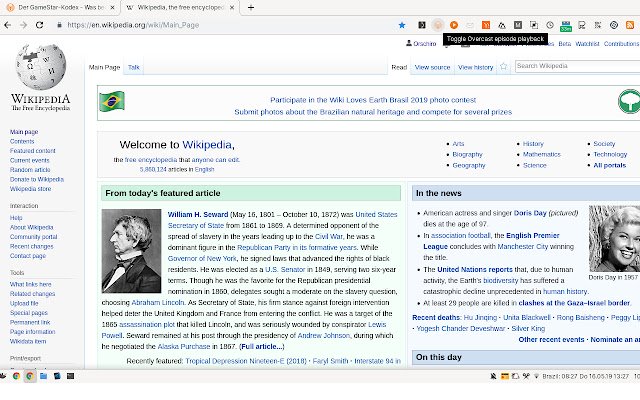Click the orange play button extension icon
This screenshot has width=640, height=400.
pos(453,25)
